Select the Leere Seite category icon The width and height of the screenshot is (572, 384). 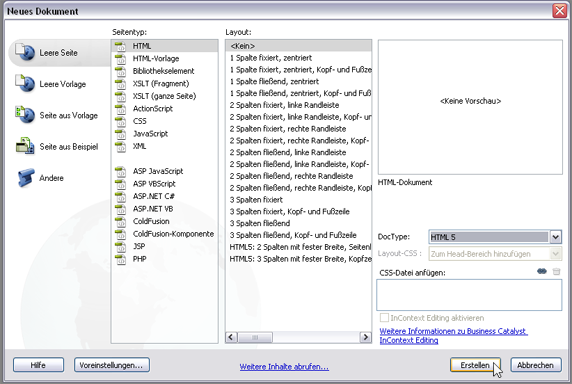point(25,52)
